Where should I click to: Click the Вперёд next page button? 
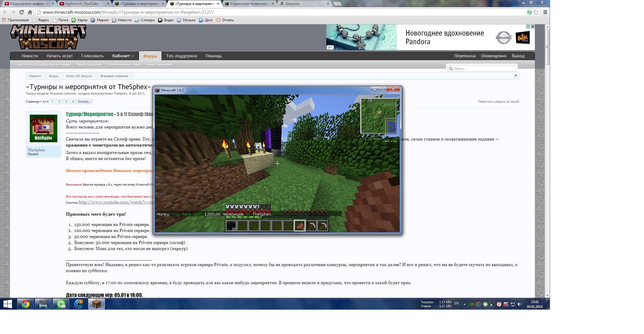click(85, 101)
